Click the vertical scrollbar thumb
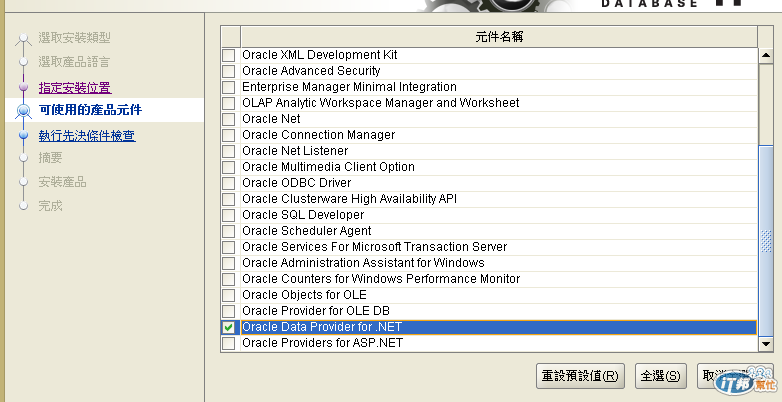Image resolution: width=782 pixels, height=402 pixels. pos(766,240)
